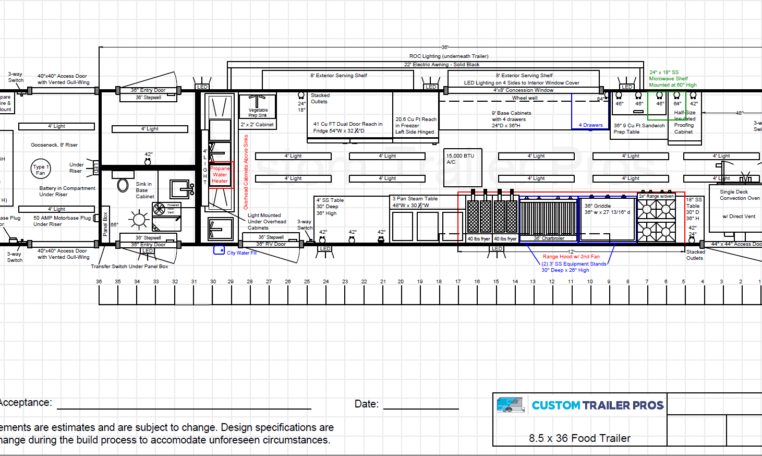Select the number 17 on the ruler scale
The image size is (762, 456).
[457, 281]
